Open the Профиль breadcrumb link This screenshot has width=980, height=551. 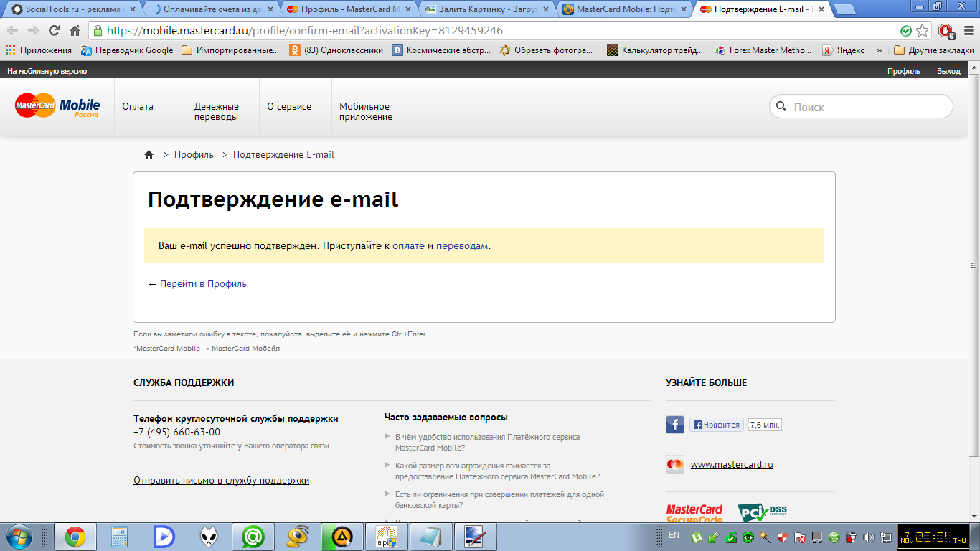pyautogui.click(x=194, y=154)
